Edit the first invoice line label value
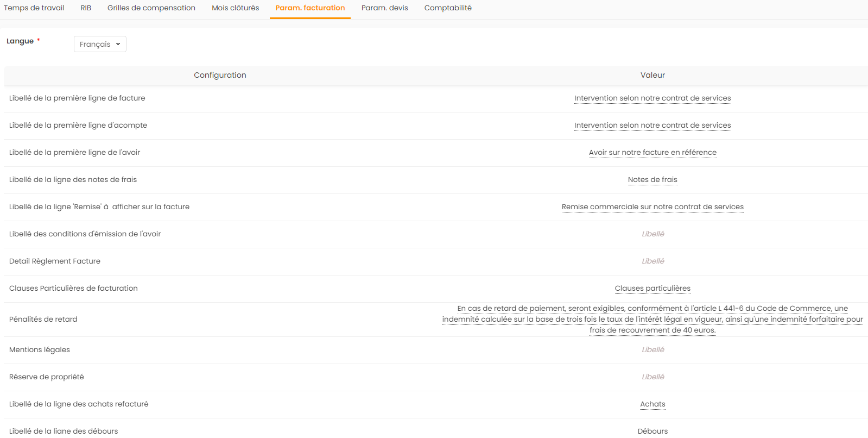This screenshot has height=438, width=868. 652,98
